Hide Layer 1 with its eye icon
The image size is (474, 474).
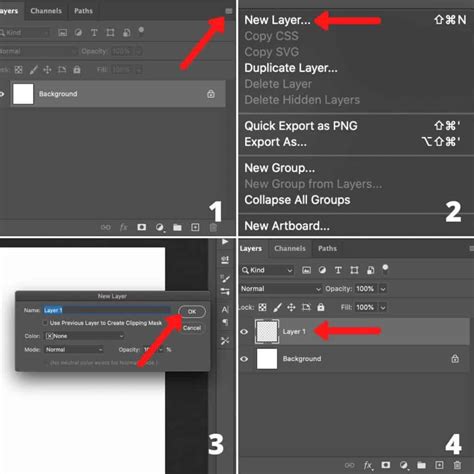[x=244, y=332]
